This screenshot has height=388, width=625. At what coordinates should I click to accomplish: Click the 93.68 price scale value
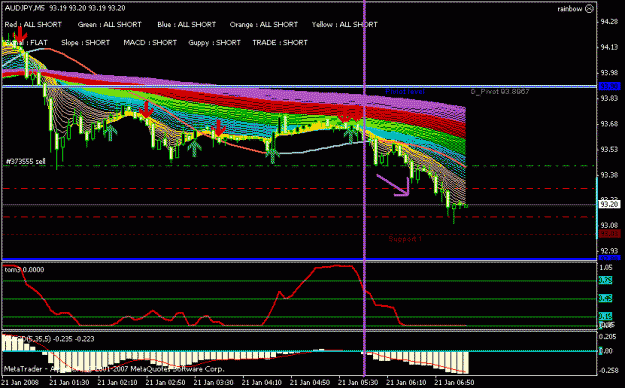pyautogui.click(x=609, y=124)
